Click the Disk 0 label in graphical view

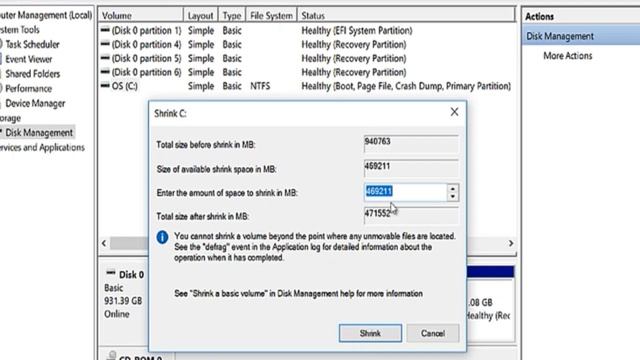131,275
